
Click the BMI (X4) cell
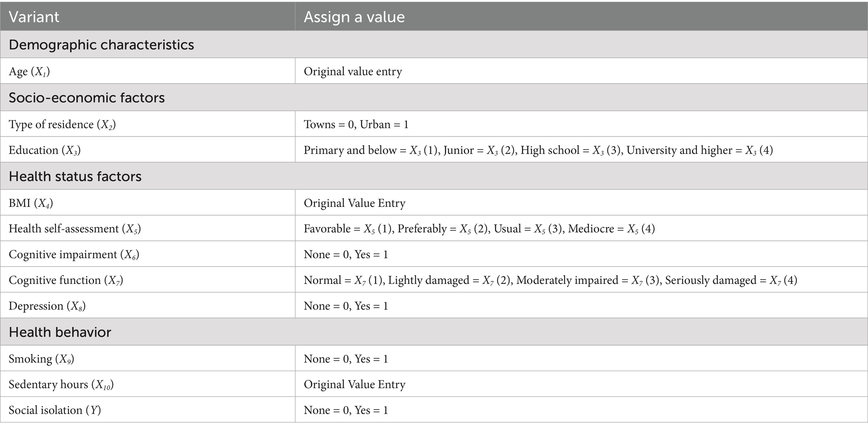point(148,203)
